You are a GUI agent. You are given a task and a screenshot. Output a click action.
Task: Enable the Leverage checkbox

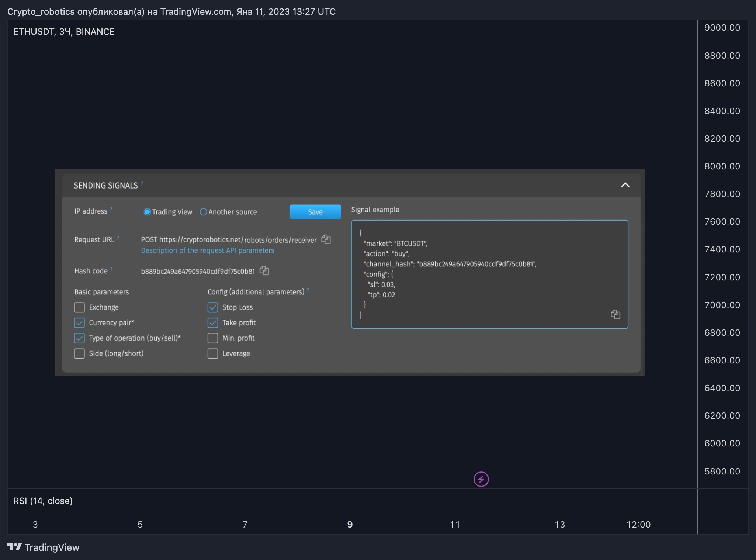213,353
